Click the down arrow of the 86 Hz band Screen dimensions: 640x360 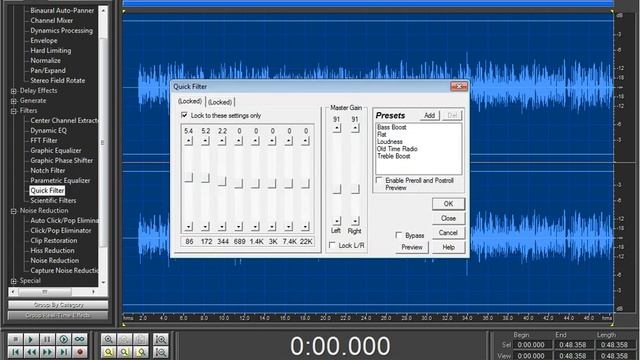tap(188, 226)
